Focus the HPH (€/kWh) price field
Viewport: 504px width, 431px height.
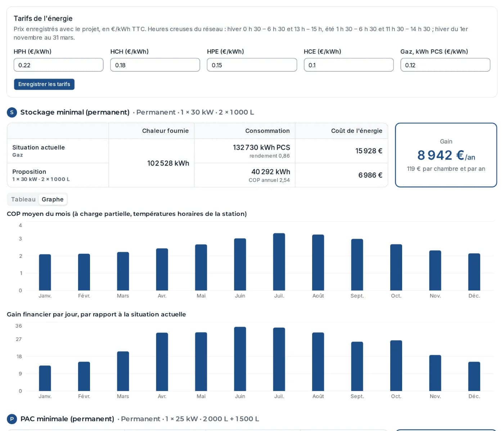[58, 65]
